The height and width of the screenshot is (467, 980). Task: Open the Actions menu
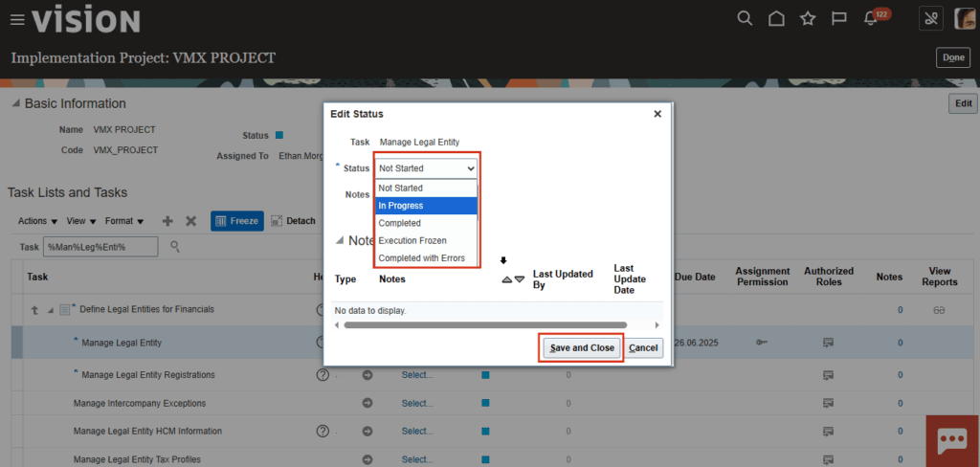tap(37, 221)
